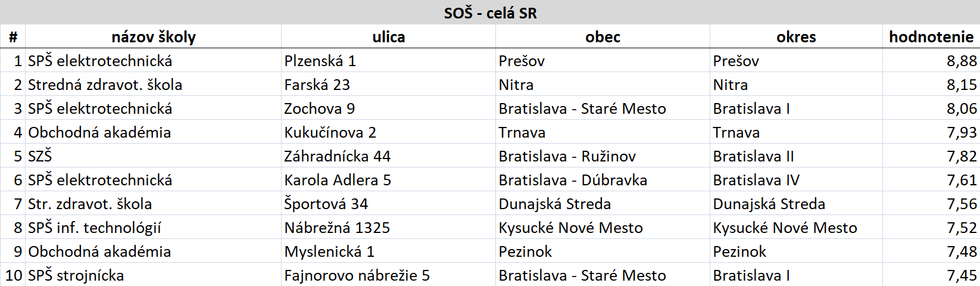Click the 'hodnotenie' column header
Viewport: 980px width, 286px height.
[x=931, y=36]
